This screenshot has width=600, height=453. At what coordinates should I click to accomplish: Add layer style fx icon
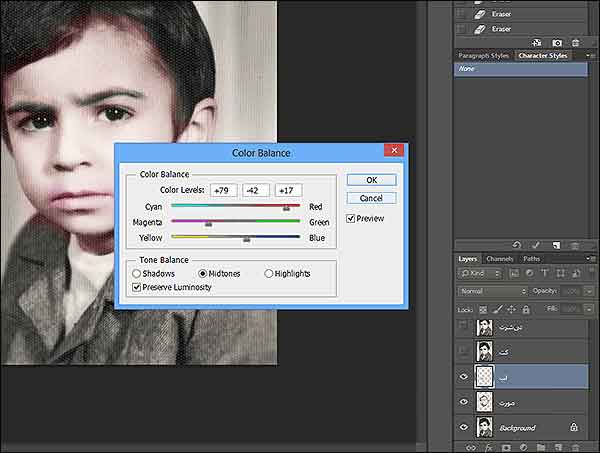[489, 448]
